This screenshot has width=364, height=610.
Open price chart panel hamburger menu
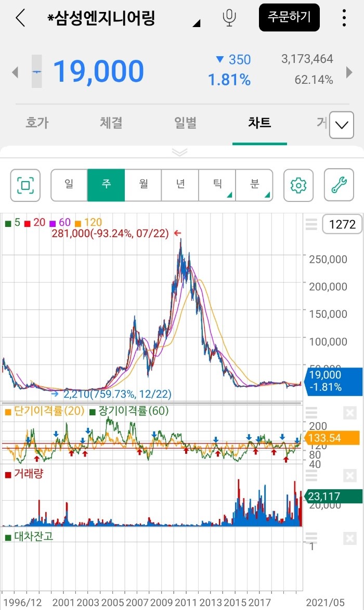pyautogui.click(x=311, y=224)
